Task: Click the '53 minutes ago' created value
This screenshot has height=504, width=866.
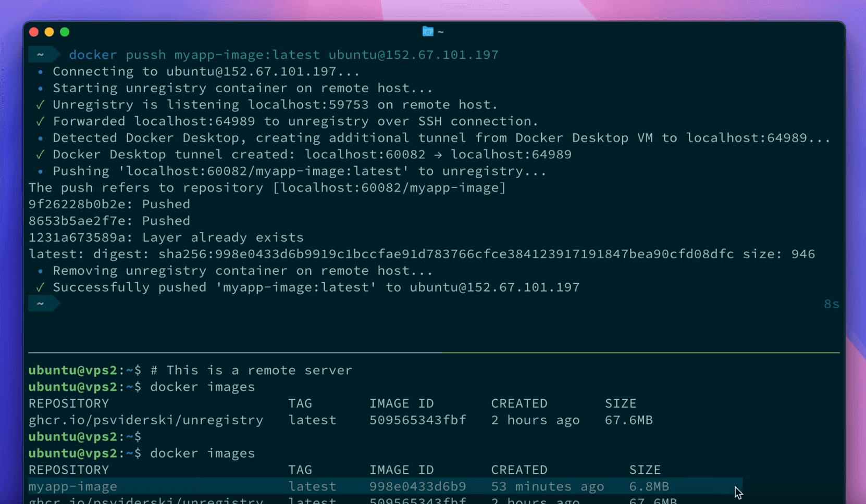Action: (x=547, y=486)
